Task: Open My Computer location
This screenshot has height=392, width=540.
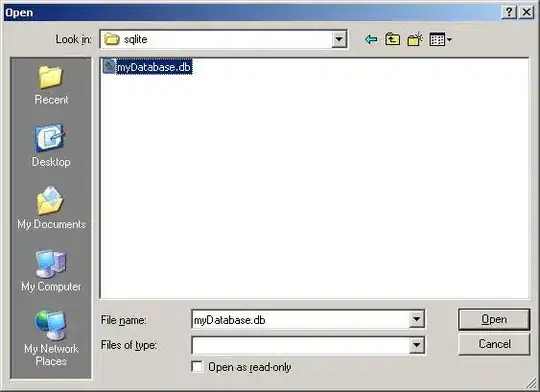Action: tap(51, 271)
